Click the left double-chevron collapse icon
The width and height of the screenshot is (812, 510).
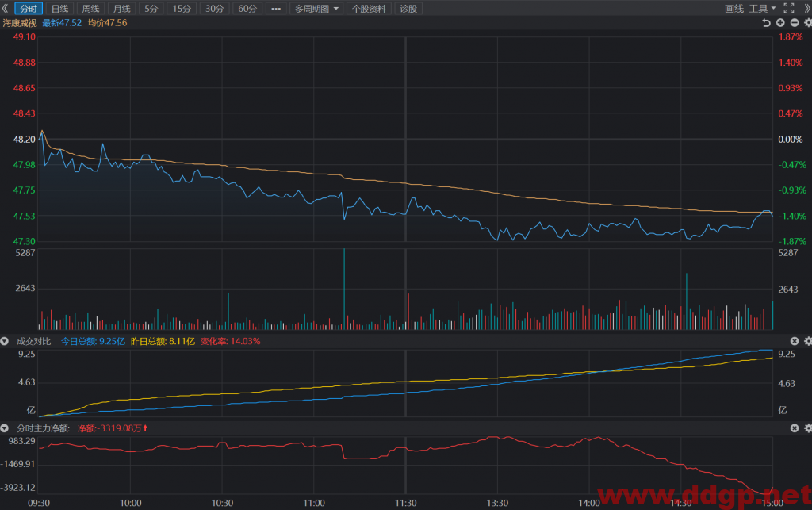click(x=6, y=8)
